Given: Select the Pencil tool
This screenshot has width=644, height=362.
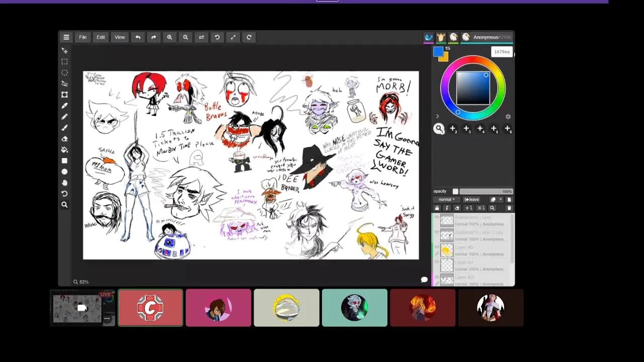Looking at the screenshot, I should (x=64, y=117).
